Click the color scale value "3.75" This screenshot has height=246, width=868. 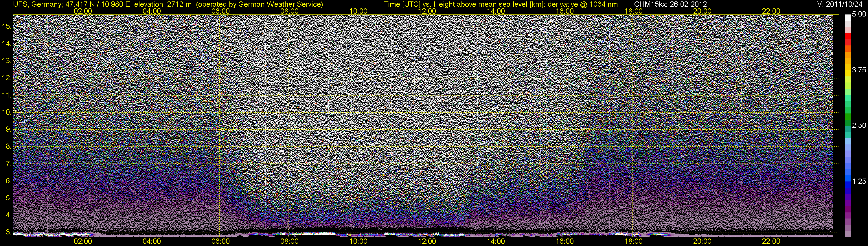[x=859, y=70]
